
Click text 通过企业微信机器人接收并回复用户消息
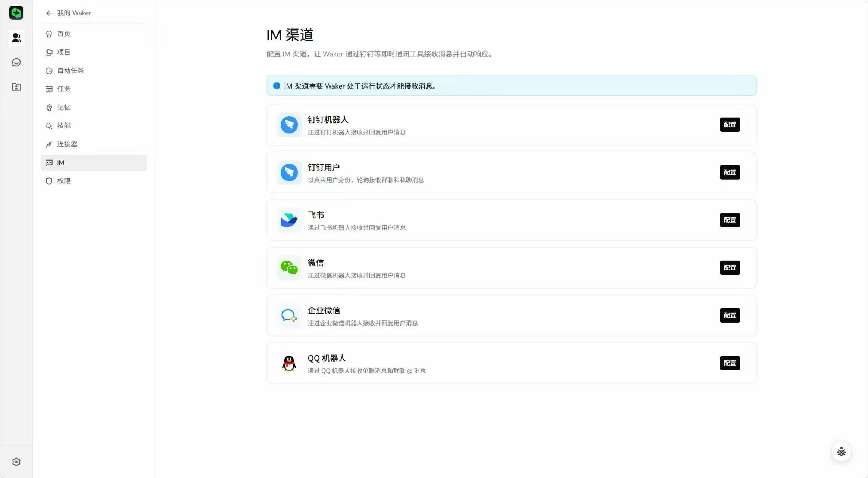[363, 323]
